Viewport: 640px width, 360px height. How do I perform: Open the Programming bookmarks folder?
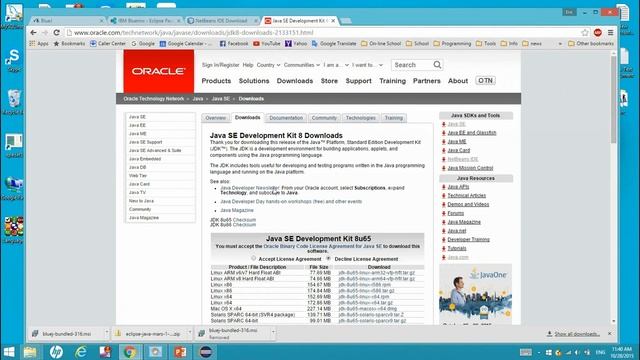point(452,43)
